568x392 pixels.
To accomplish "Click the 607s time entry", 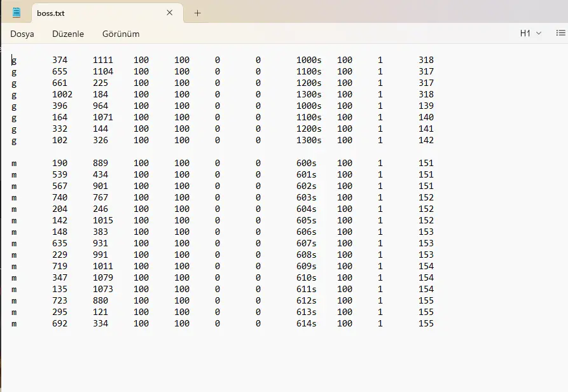I will click(x=306, y=243).
